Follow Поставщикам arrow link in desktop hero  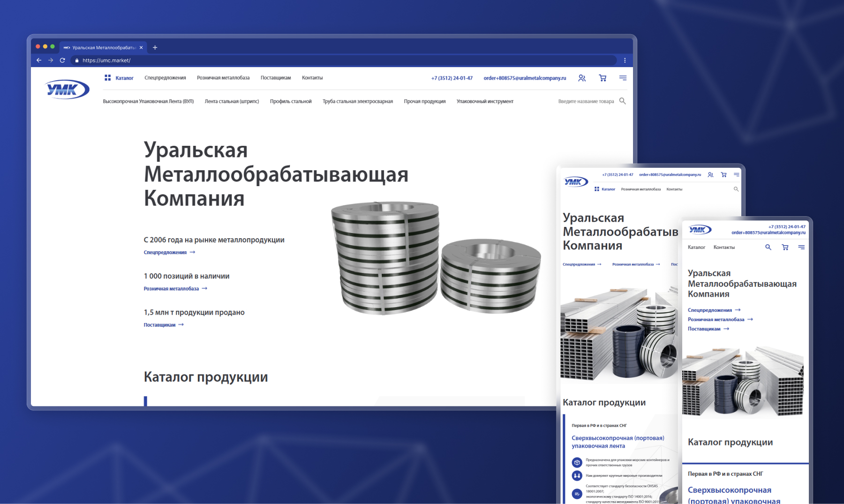coord(164,325)
